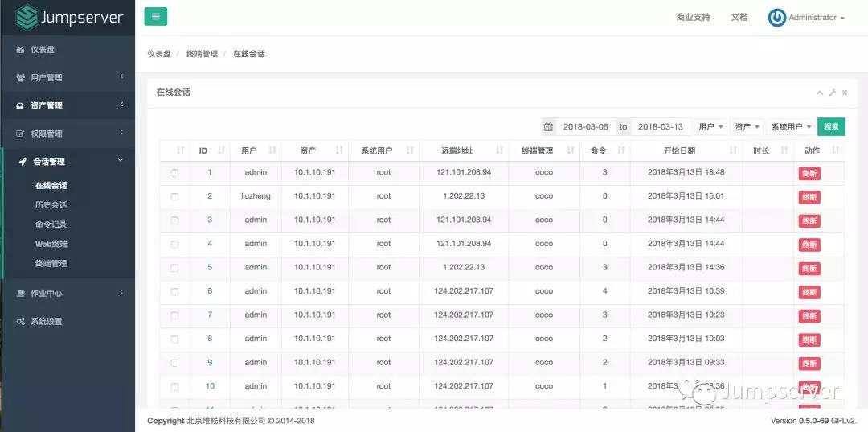868x432 pixels.
Task: Collapse the 在线会话 panel with the chevron icon
Action: [x=820, y=93]
